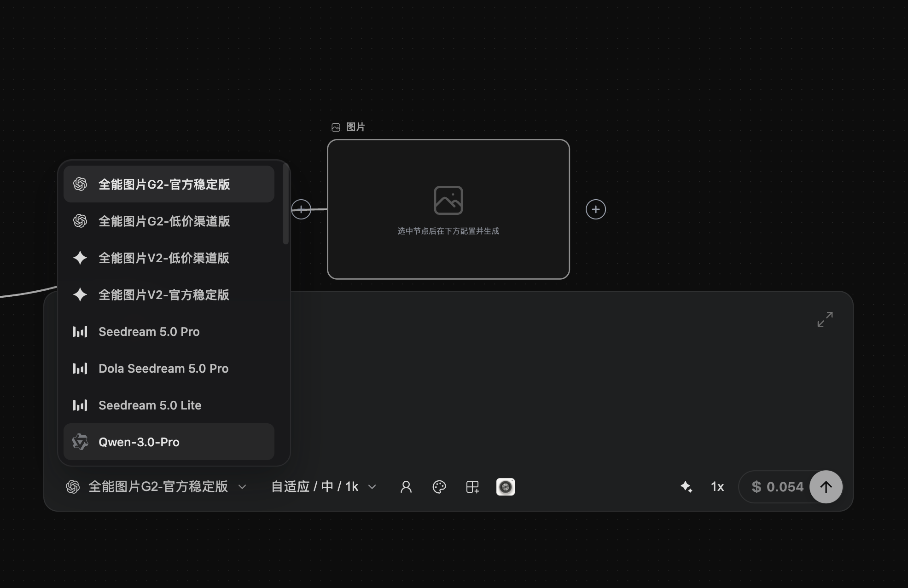The image size is (908, 588).
Task: Click 选中节点后在下方配置并生成 hint text
Action: click(448, 231)
